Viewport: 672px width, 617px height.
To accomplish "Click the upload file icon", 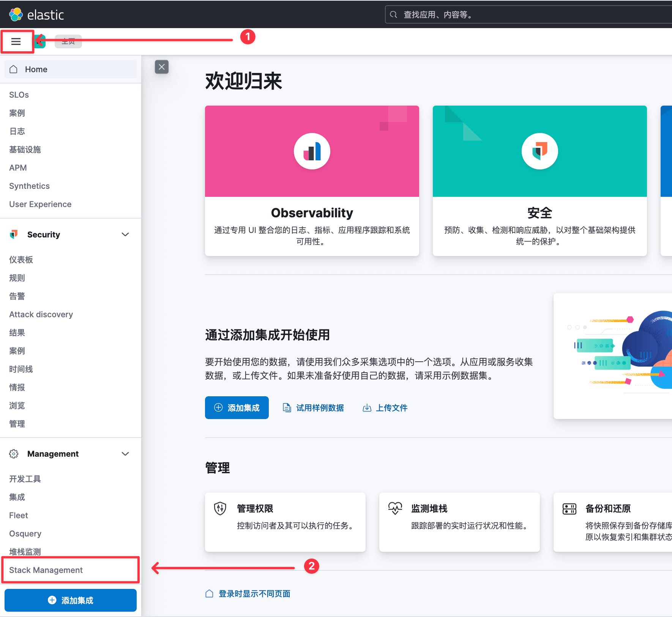I will click(367, 408).
